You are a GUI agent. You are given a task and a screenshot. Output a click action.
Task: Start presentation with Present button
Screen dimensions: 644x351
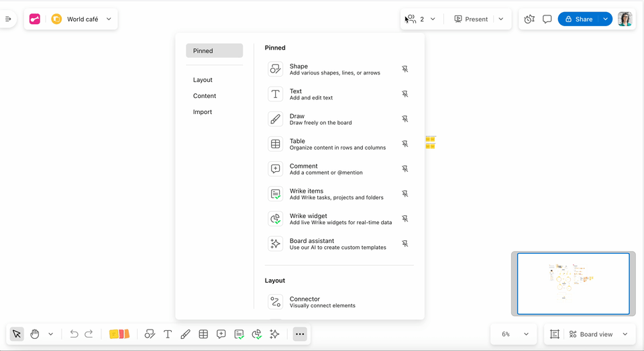(x=471, y=19)
